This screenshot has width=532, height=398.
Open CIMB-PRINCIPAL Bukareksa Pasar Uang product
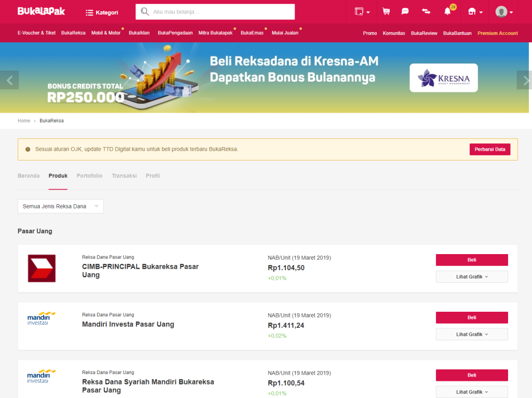[x=140, y=271]
